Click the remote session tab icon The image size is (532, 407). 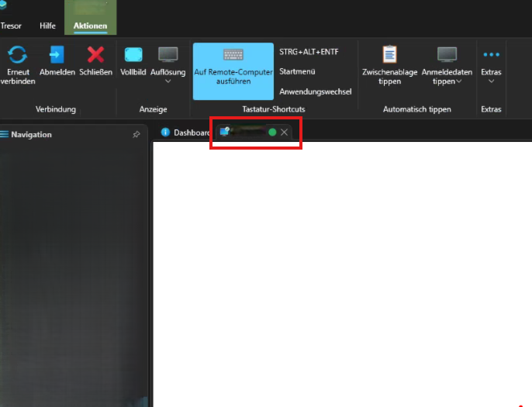225,132
